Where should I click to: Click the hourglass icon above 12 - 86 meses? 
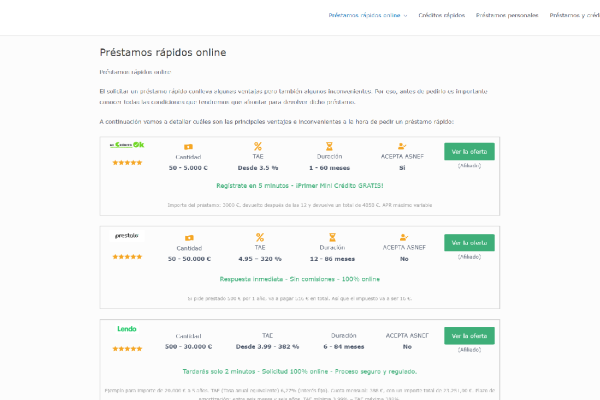(332, 237)
